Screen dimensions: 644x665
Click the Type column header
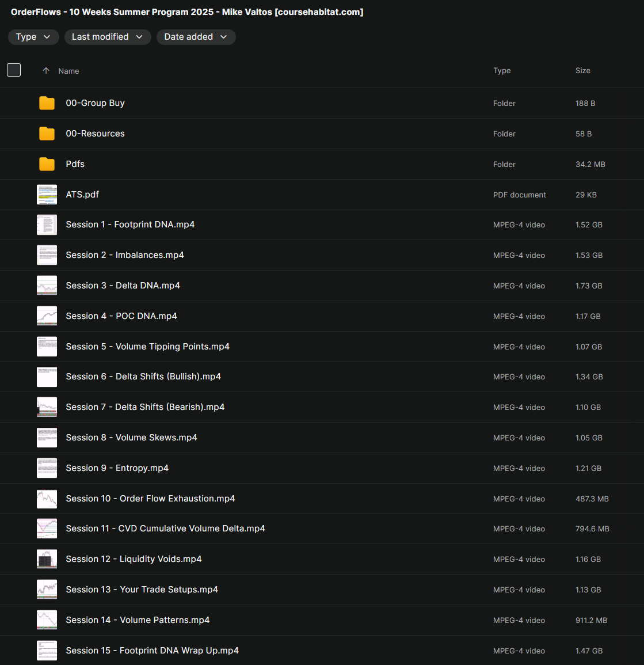[x=501, y=70]
